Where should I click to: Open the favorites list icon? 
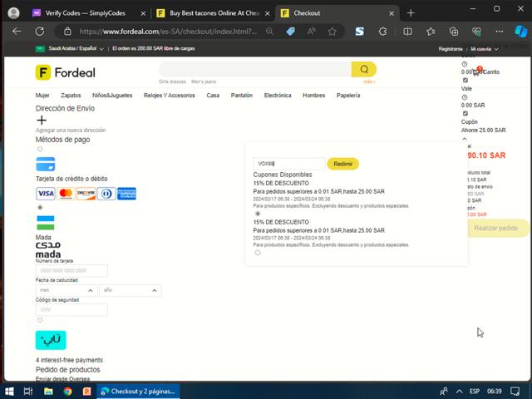click(x=431, y=32)
